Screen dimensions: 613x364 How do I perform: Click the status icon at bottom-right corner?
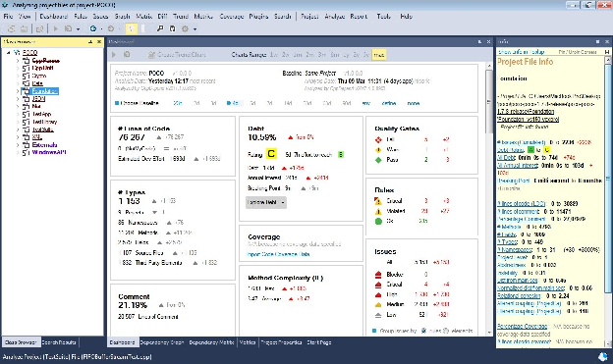pyautogui.click(x=602, y=356)
